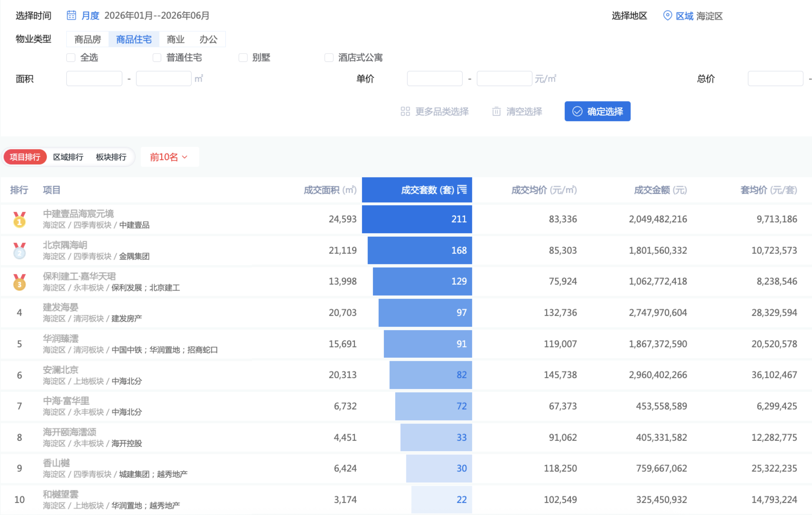Open project 北京隅海屿
The image size is (812, 515).
[x=65, y=245]
